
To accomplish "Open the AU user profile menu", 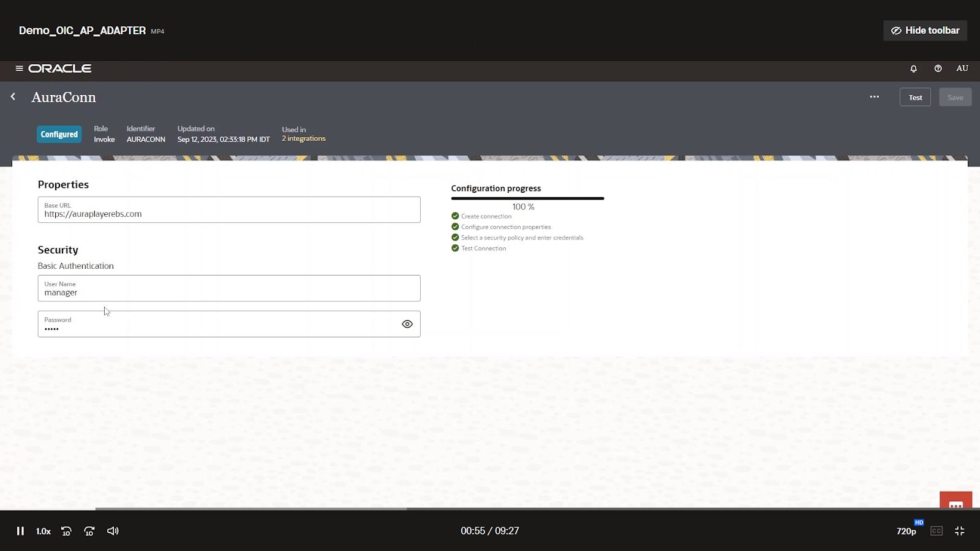I will 962,69.
